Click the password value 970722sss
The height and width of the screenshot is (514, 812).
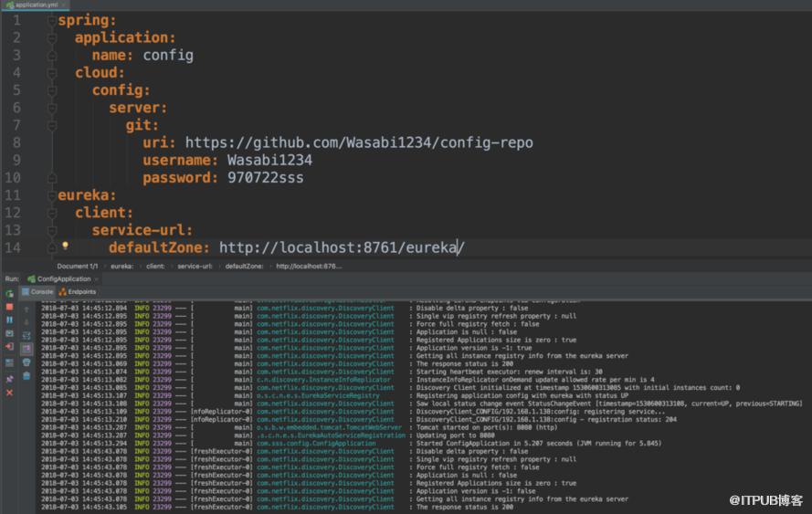tap(265, 178)
